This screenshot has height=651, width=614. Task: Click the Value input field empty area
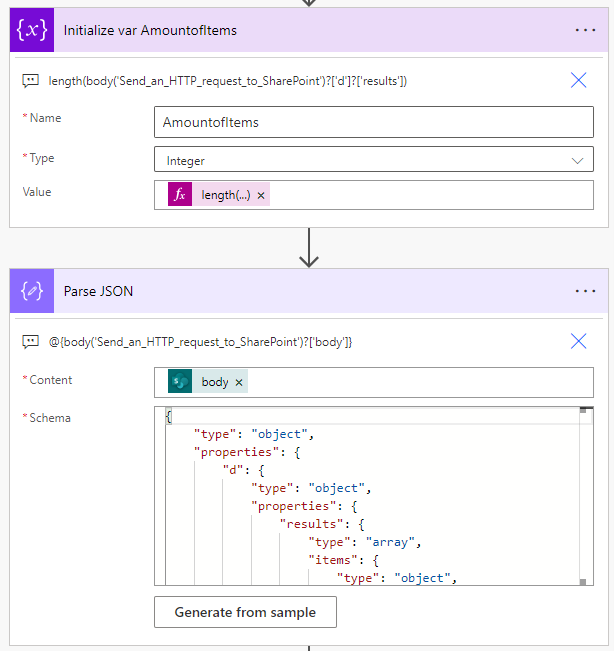[x=431, y=195]
